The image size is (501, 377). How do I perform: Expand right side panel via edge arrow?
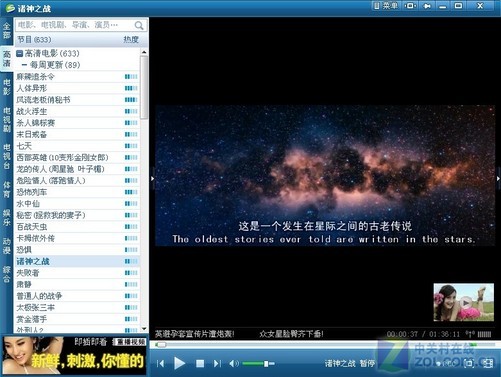[498, 179]
